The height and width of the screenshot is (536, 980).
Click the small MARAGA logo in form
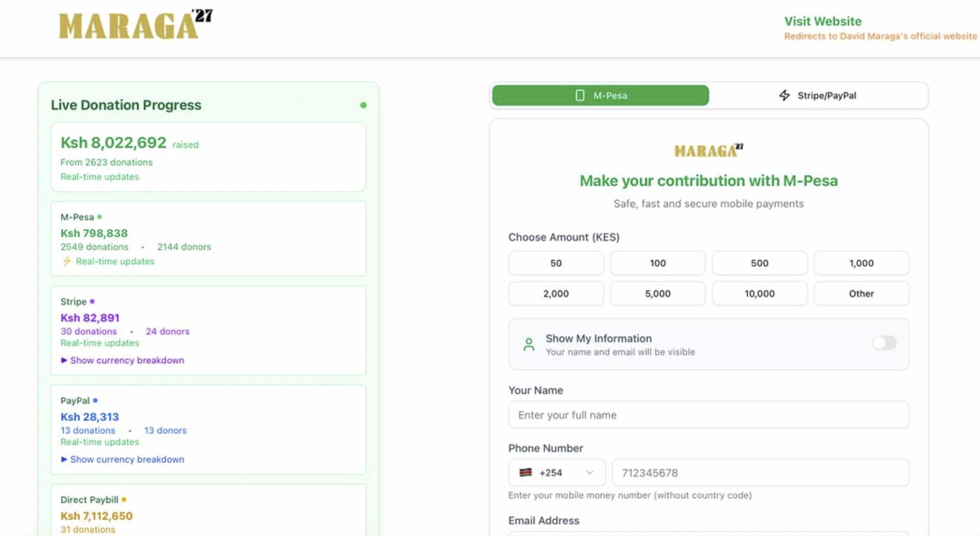tap(709, 150)
